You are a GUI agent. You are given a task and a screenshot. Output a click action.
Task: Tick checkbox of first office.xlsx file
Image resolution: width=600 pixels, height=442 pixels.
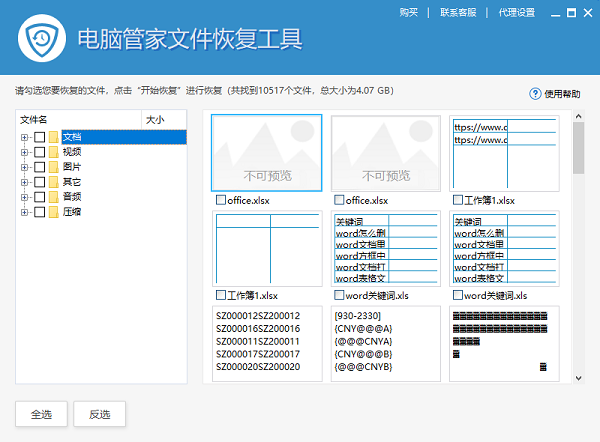pyautogui.click(x=221, y=200)
